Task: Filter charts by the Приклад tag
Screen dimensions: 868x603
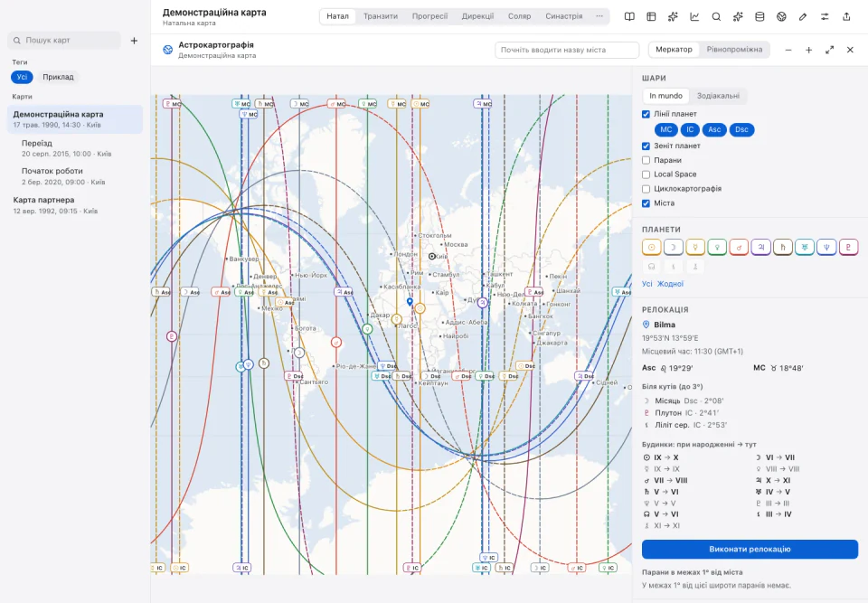Action: (x=58, y=77)
